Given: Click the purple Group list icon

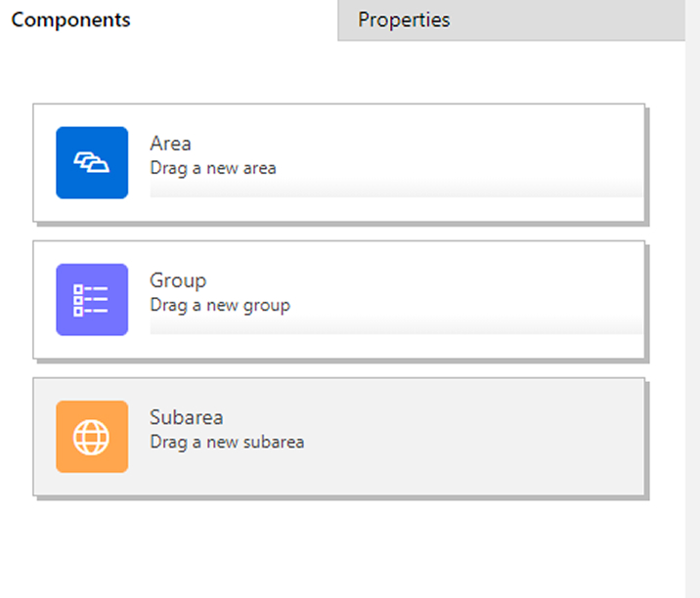Looking at the screenshot, I should [x=92, y=299].
